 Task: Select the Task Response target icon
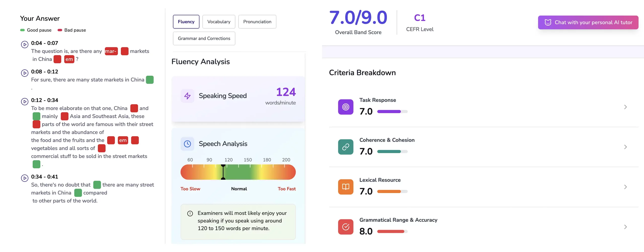tap(345, 107)
